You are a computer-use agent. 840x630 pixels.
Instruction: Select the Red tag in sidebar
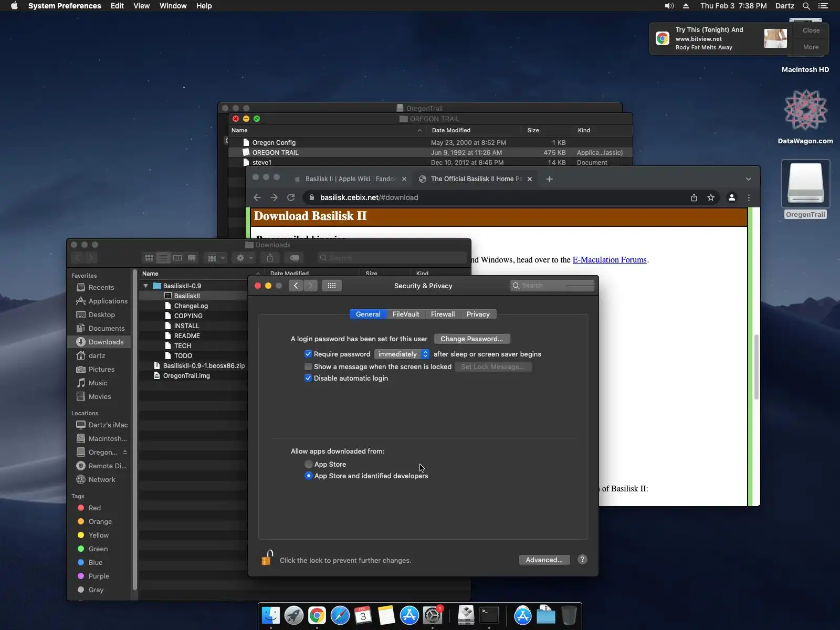(94, 508)
